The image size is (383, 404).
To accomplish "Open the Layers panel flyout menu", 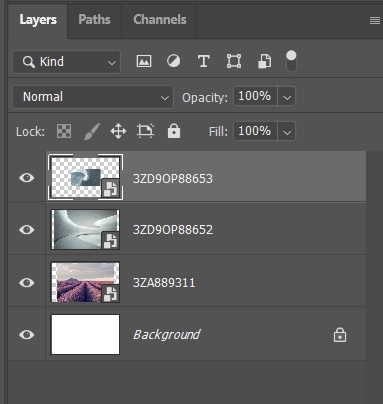I will 375,21.
